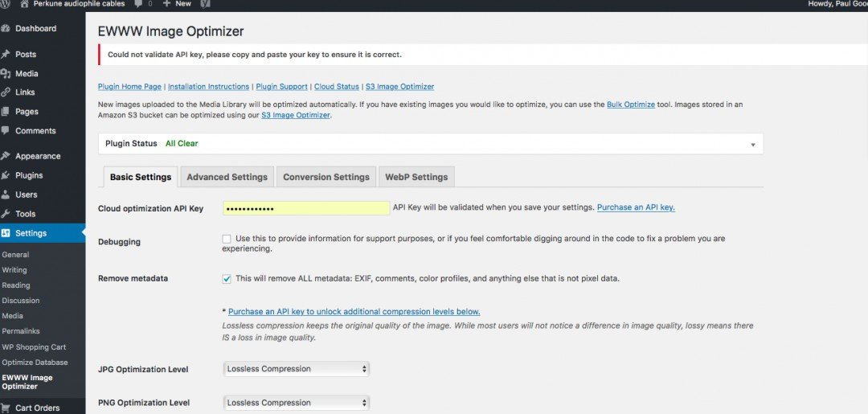Click Purchase an API key link beside key field

click(x=636, y=207)
